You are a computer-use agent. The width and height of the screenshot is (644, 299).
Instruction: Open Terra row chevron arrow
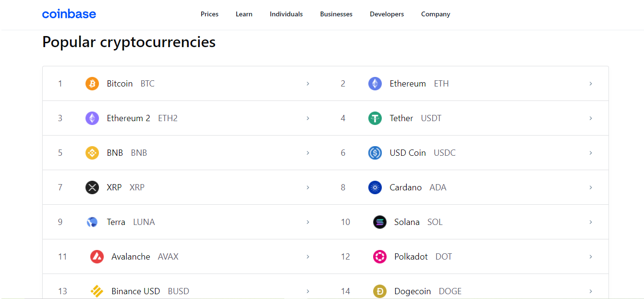pos(308,222)
